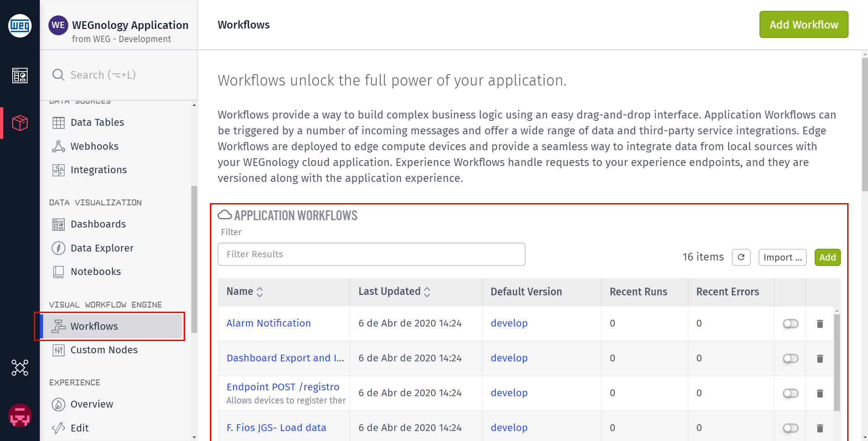
Task: Open develop version of Alarm Notification
Action: [509, 323]
